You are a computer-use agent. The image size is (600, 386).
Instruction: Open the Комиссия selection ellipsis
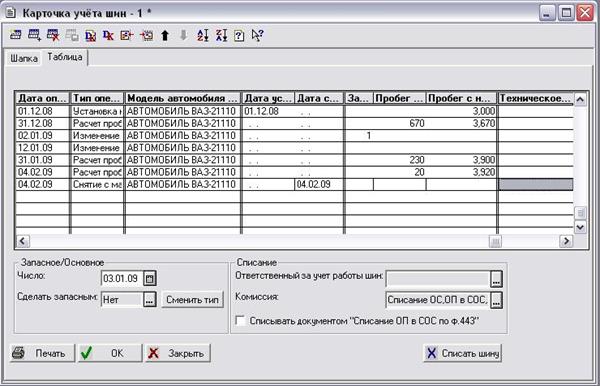[496, 300]
